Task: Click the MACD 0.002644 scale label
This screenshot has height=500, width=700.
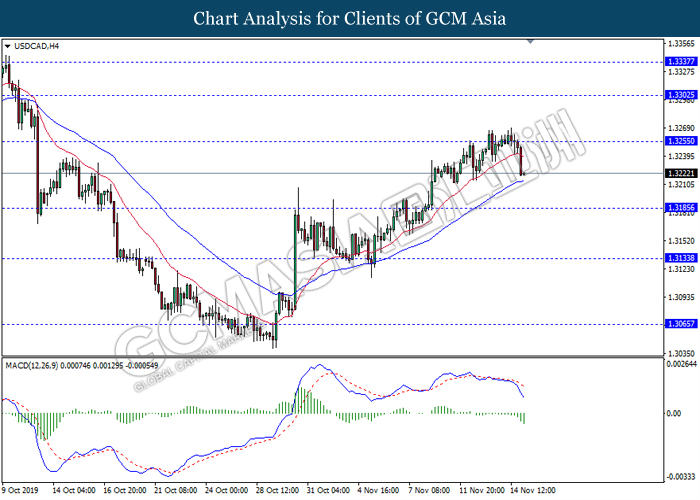Action: pos(680,364)
